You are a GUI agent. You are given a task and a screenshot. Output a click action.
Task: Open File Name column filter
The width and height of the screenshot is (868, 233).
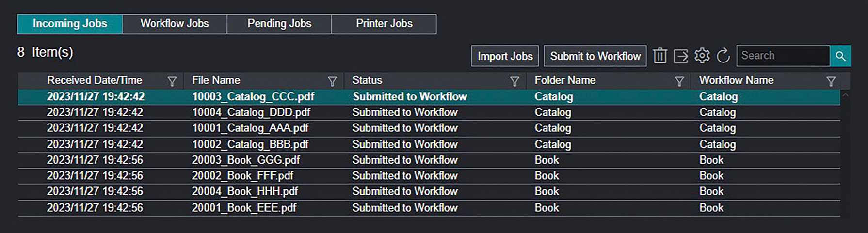pos(332,81)
